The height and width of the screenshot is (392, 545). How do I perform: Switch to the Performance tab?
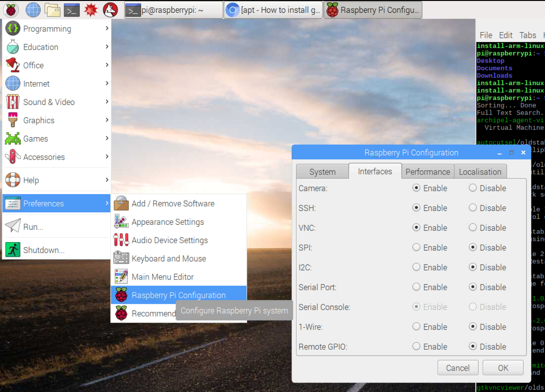click(428, 172)
